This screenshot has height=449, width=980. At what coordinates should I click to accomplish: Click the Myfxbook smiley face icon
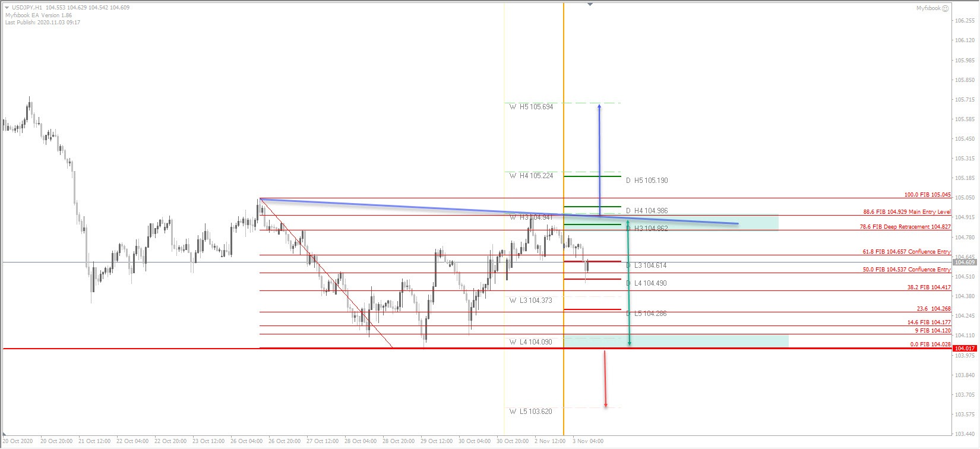[946, 8]
